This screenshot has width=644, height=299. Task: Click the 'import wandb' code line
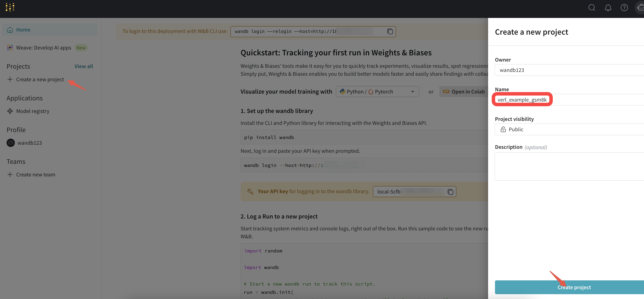click(x=261, y=267)
